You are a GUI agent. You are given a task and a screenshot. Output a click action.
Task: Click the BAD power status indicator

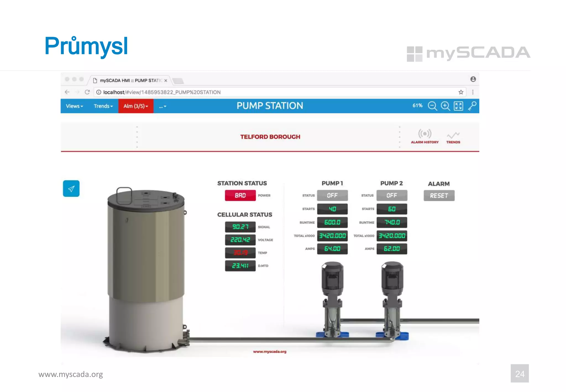[240, 195]
